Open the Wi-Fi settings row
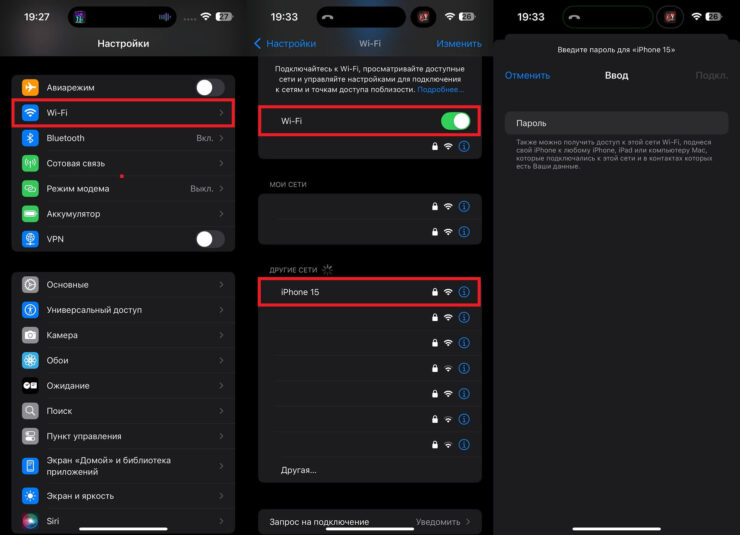The width and height of the screenshot is (740, 535). pos(124,113)
